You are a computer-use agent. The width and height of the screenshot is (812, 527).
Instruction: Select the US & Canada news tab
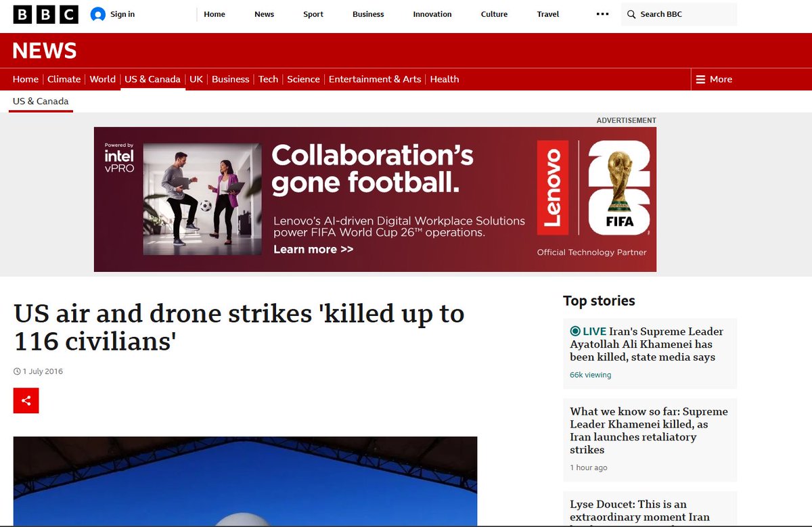click(x=152, y=79)
